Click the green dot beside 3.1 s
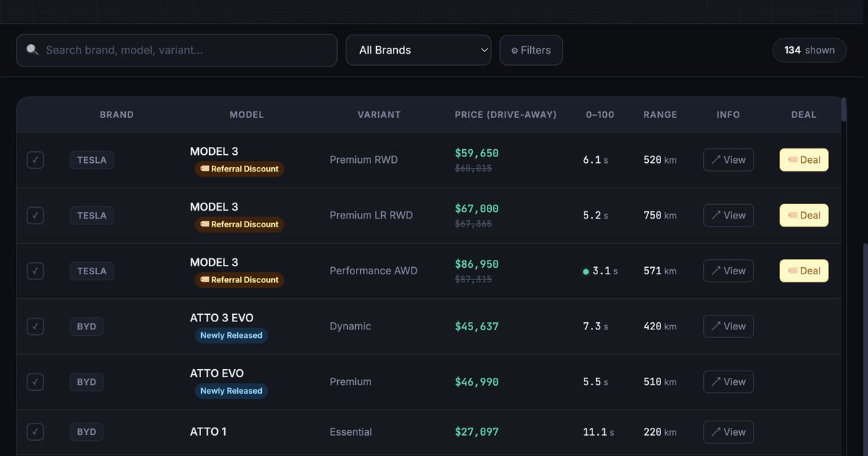This screenshot has width=868, height=456. click(586, 271)
